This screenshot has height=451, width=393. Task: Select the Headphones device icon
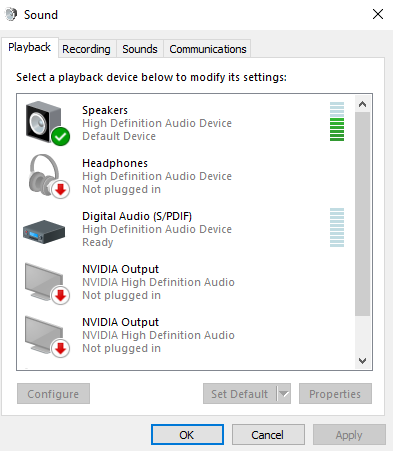pyautogui.click(x=49, y=176)
